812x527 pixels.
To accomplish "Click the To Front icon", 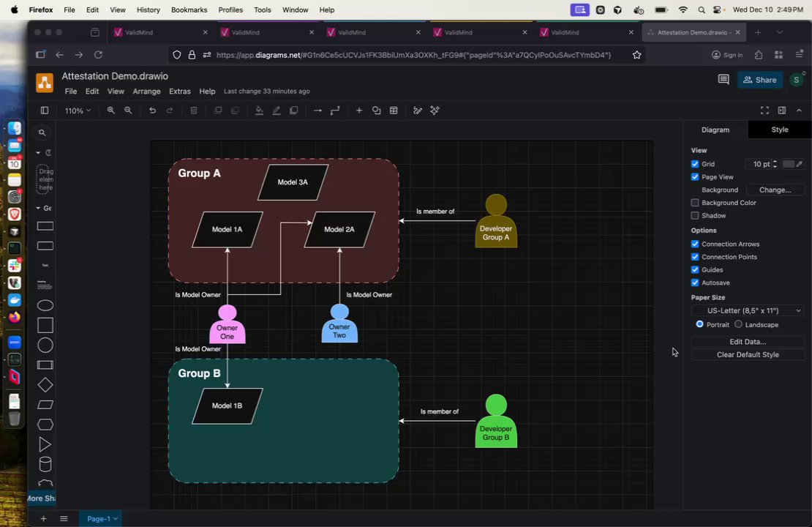I will pyautogui.click(x=218, y=111).
